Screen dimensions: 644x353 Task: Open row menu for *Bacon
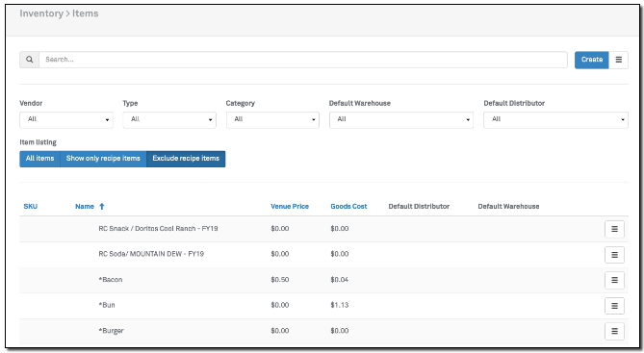click(614, 280)
